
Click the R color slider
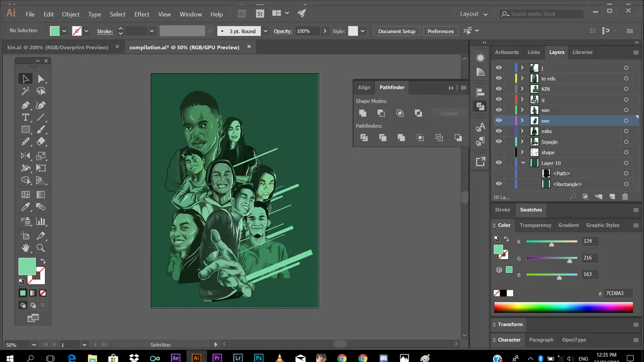[551, 242]
